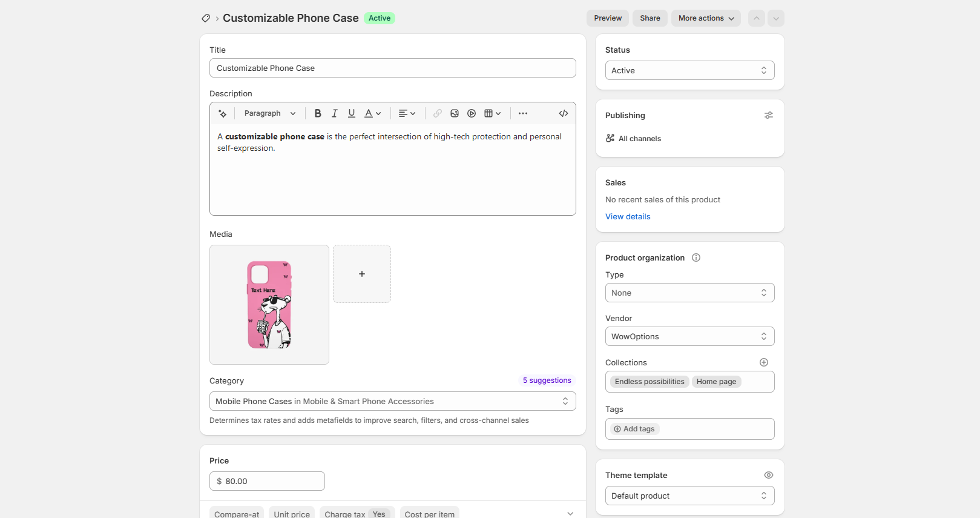This screenshot has width=980, height=518.
Task: Toggle bold formatting in description
Action: [x=318, y=113]
